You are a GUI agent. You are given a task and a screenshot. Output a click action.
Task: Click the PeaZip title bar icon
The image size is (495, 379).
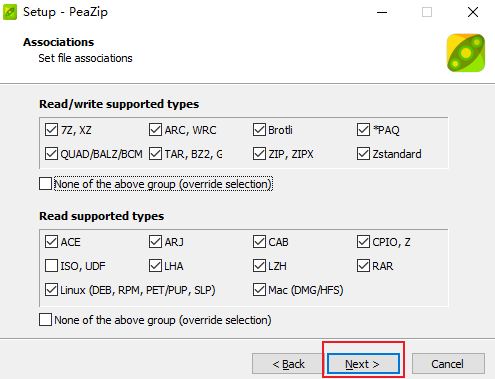click(10, 12)
